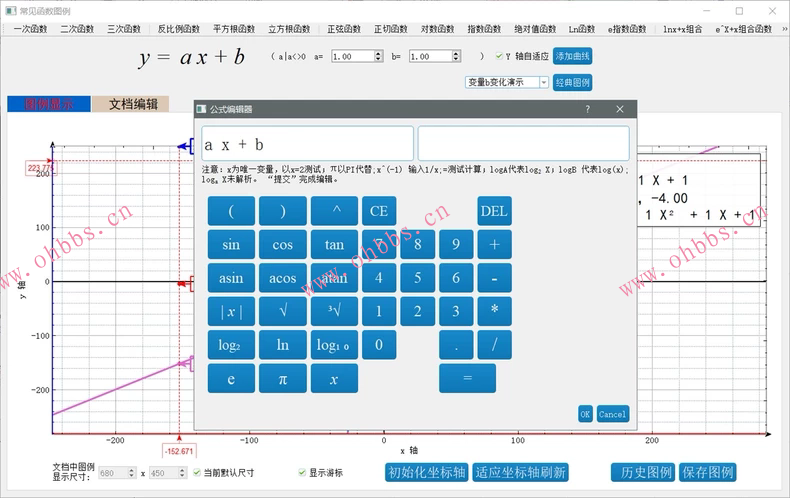Click the digit 4 key
The height and width of the screenshot is (498, 790).
379,278
